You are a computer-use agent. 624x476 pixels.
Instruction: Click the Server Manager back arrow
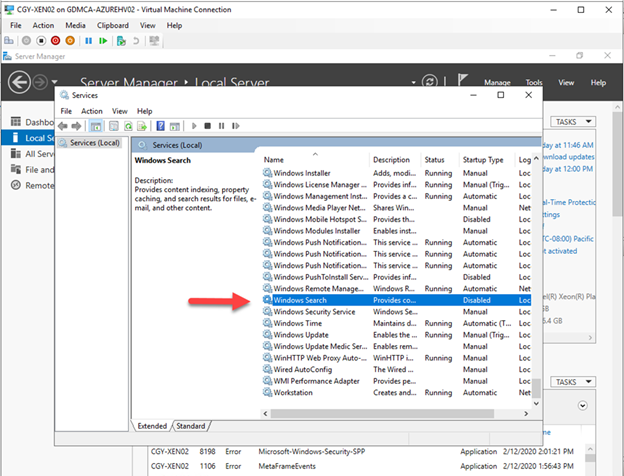click(x=19, y=82)
